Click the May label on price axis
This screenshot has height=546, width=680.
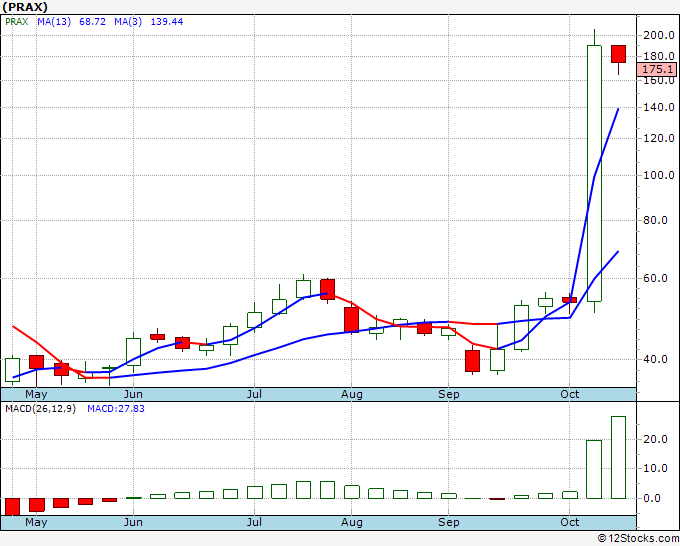pos(36,394)
